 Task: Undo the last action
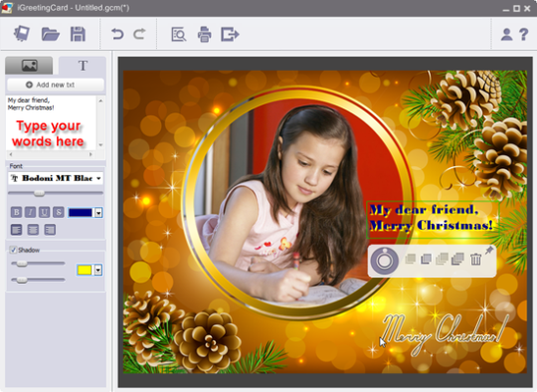point(117,34)
